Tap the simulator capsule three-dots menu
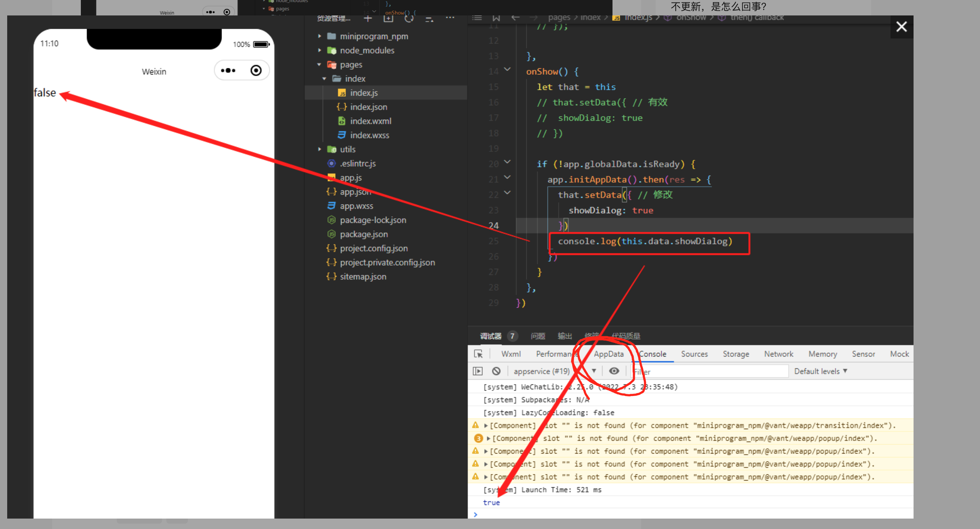Screen dimensions: 980x529 pyautogui.click(x=228, y=70)
